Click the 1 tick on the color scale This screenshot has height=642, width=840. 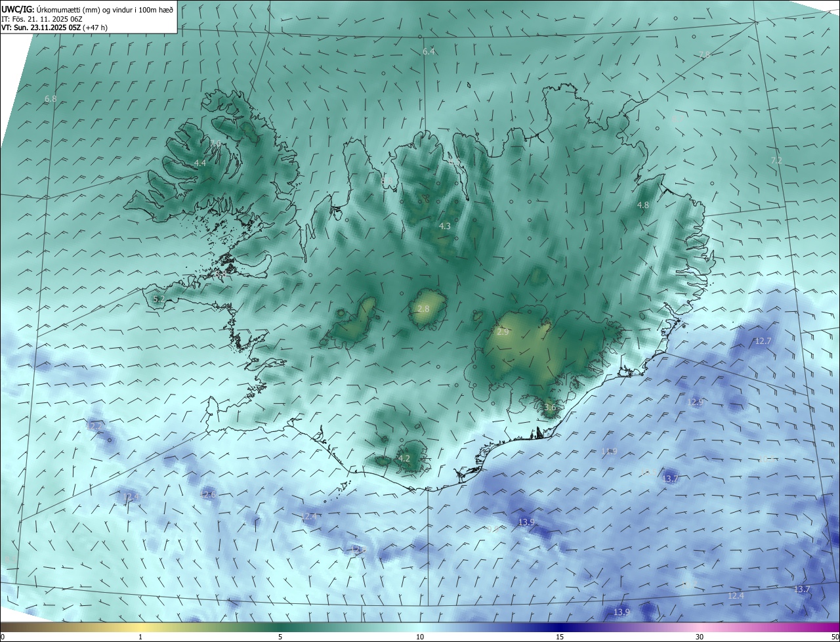[x=140, y=637]
